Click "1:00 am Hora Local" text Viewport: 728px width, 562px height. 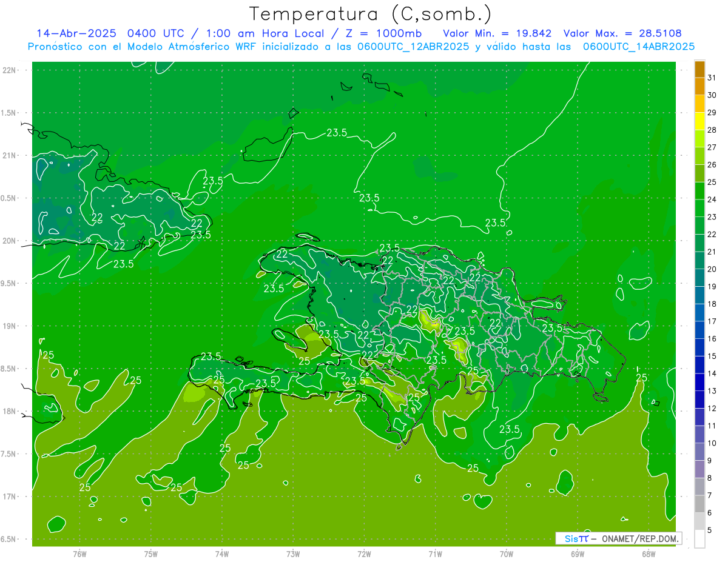pos(265,33)
